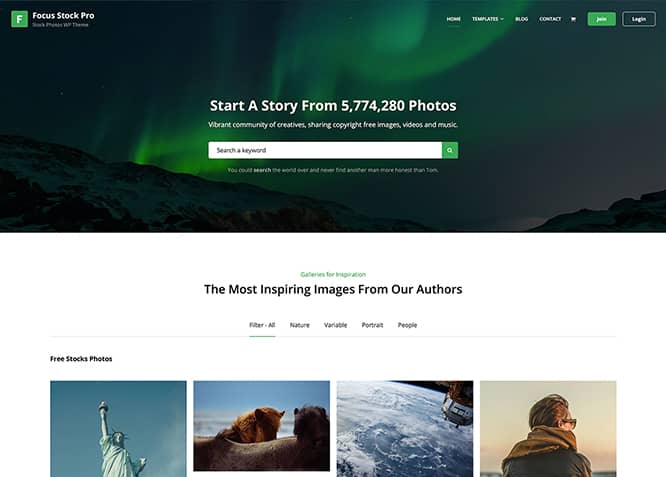Open the horses photo thumbnail
This screenshot has height=477, width=666.
[262, 426]
